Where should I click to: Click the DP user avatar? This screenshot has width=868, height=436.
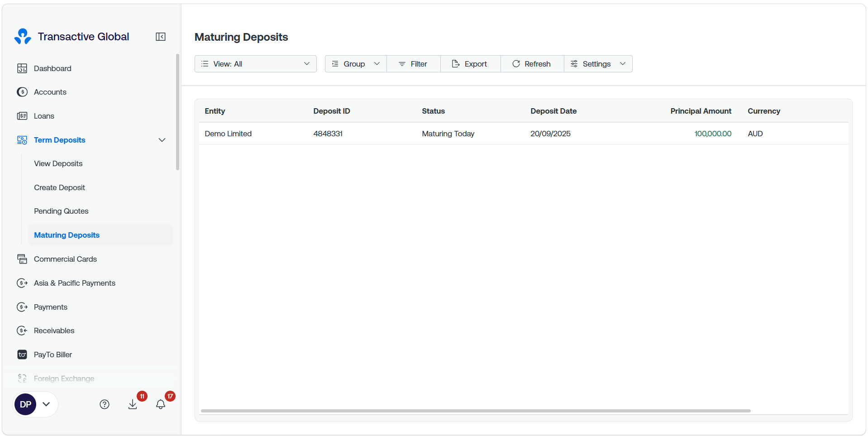pyautogui.click(x=25, y=404)
